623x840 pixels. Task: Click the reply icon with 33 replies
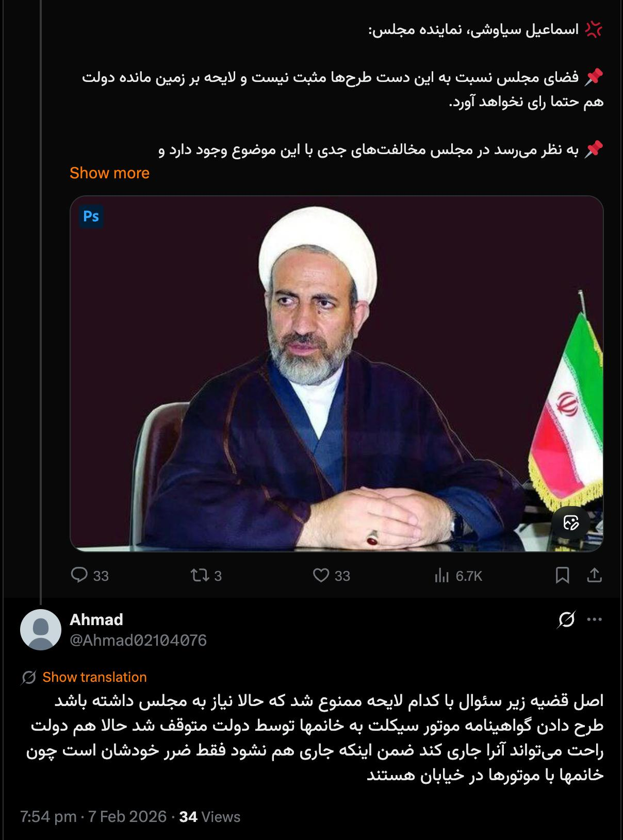79,575
